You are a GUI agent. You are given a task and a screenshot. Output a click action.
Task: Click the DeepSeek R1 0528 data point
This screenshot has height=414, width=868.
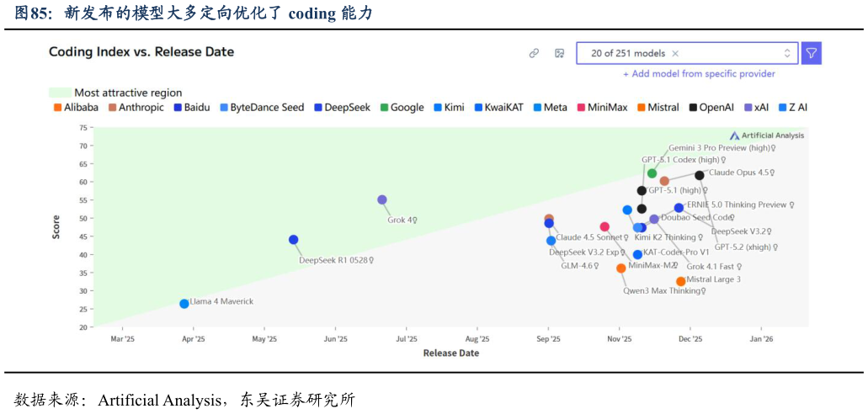(x=294, y=240)
